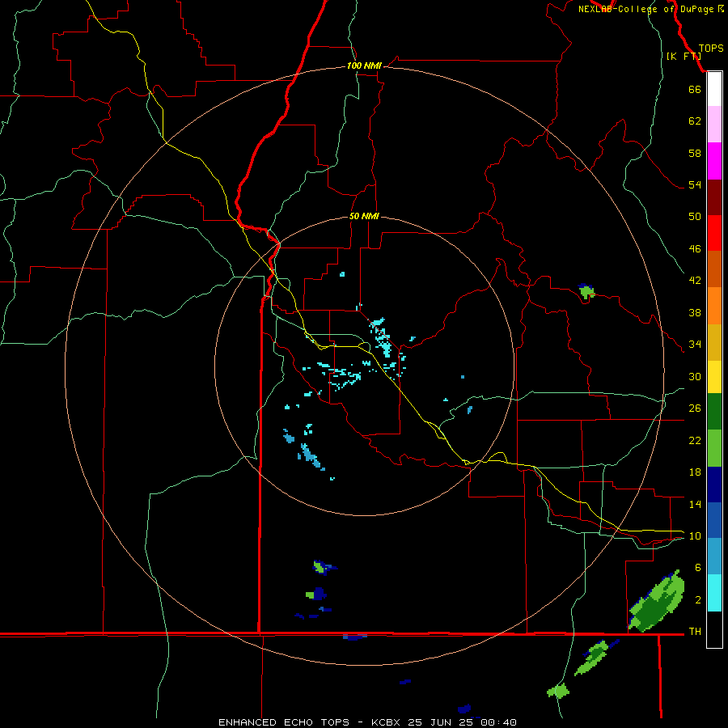Click the '42' legend value label
728x728 pixels.
pos(695,280)
